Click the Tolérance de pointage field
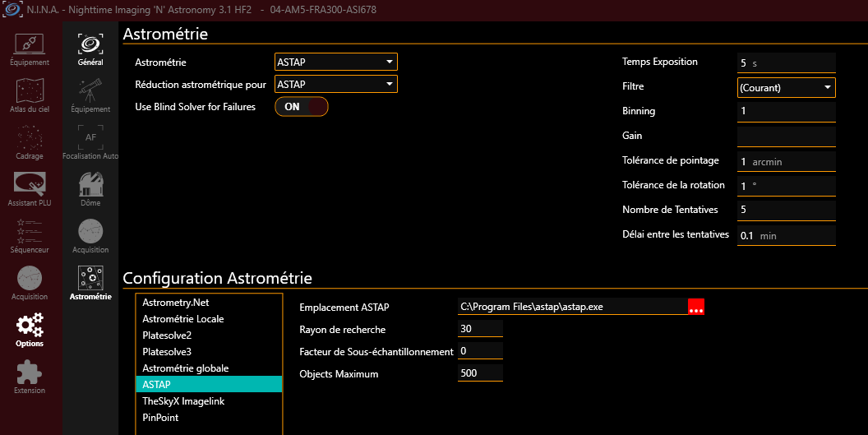868x435 pixels. click(x=786, y=161)
